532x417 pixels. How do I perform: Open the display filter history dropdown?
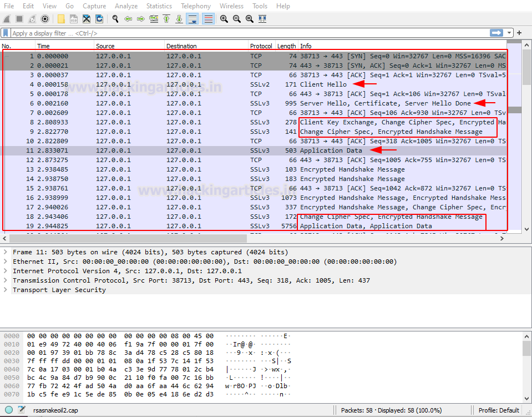(x=509, y=33)
